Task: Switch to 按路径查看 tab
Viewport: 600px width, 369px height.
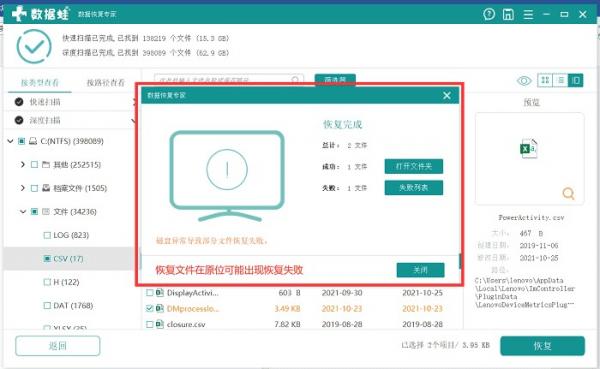Action: (105, 82)
